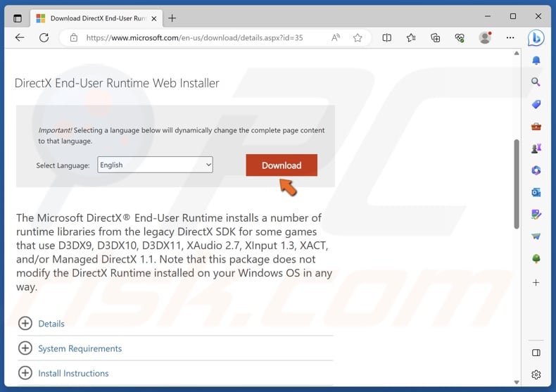Open Select Language dropdown showing English
This screenshot has width=556, height=392.
[155, 165]
